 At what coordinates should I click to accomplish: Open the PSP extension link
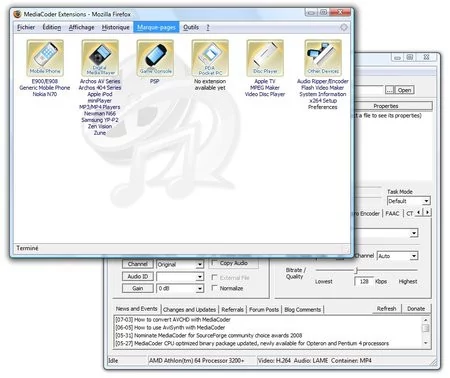coord(154,81)
